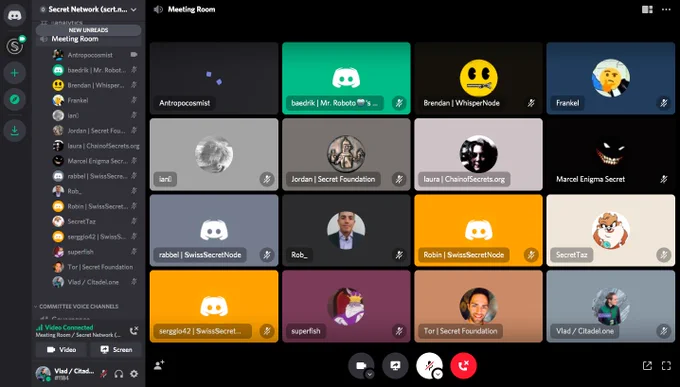Explore public servers compass icon
Image resolution: width=680 pixels, height=387 pixels.
click(x=15, y=100)
